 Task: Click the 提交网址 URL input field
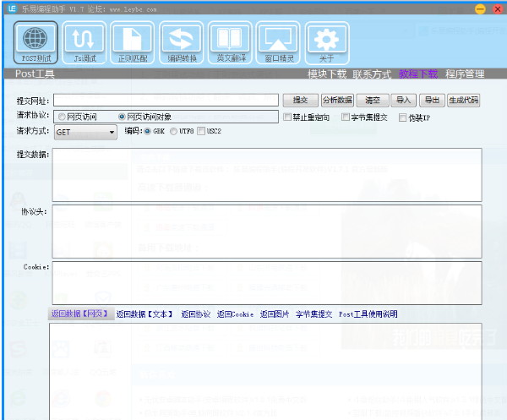(165, 101)
